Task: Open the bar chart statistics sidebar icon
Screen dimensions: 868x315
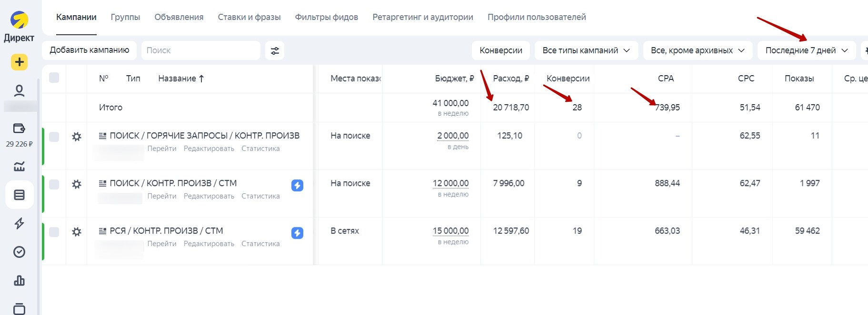Action: point(19,280)
